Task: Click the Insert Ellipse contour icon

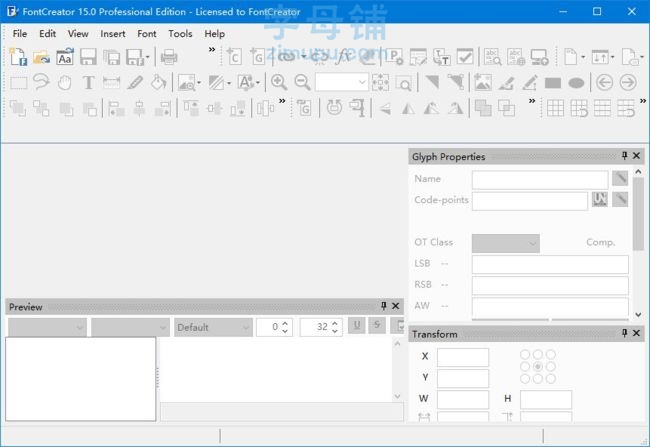Action: 576,83
